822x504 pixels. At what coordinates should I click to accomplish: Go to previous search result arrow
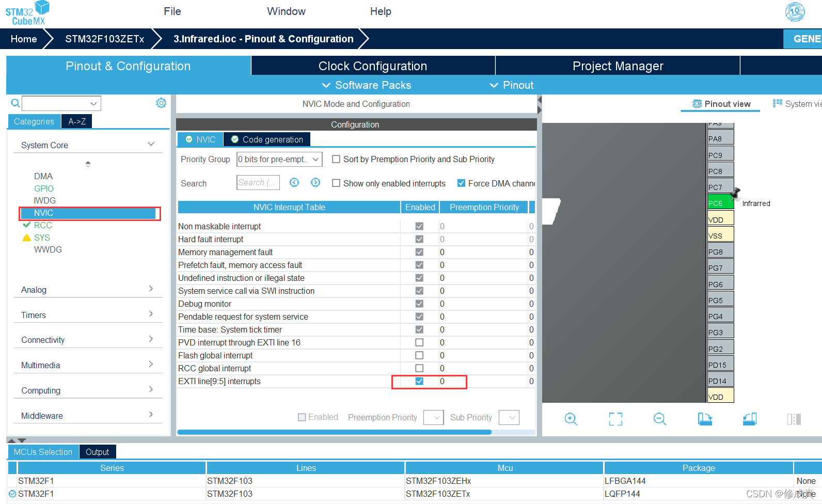pyautogui.click(x=294, y=182)
